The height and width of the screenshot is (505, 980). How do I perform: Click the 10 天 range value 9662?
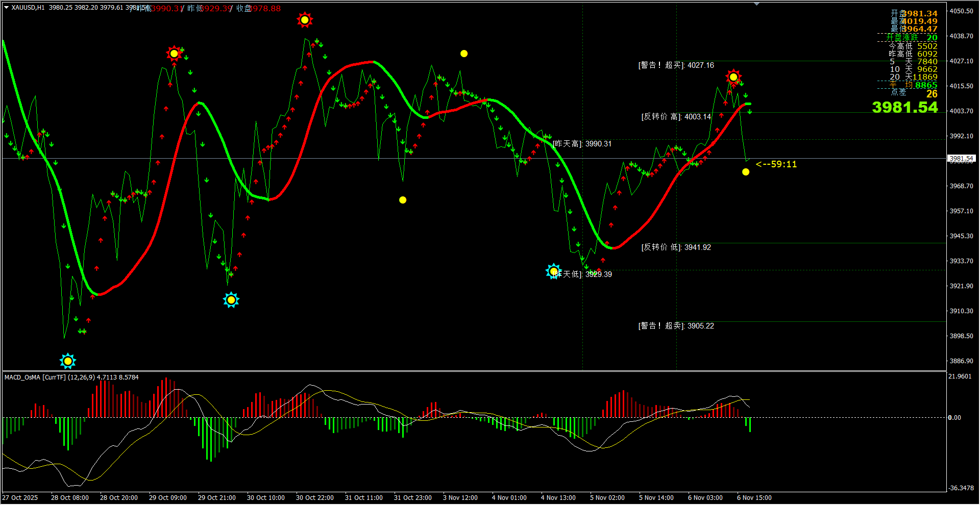click(x=927, y=69)
